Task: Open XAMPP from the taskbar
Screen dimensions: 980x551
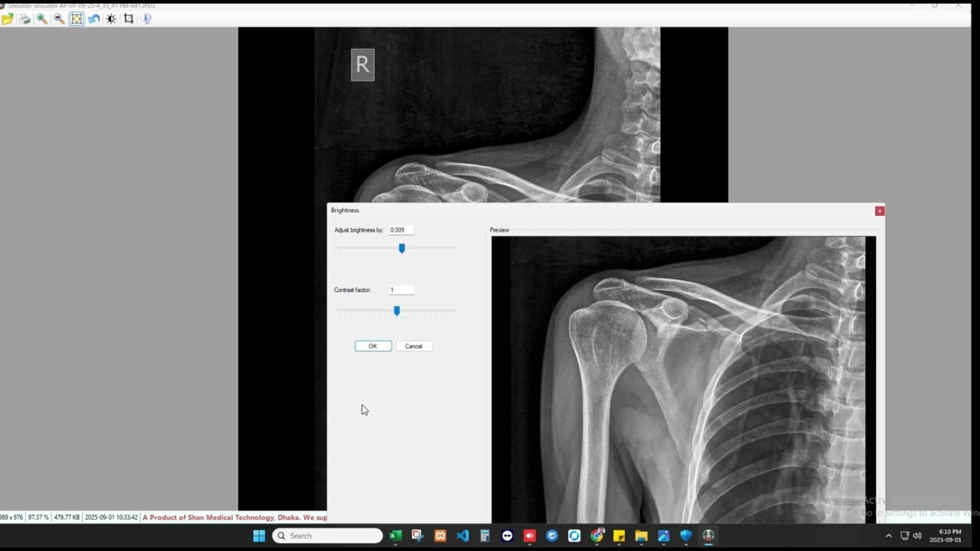Action: tap(440, 536)
